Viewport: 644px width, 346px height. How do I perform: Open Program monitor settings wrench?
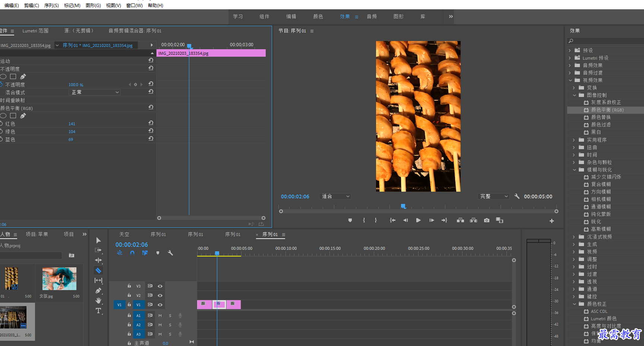coord(517,196)
